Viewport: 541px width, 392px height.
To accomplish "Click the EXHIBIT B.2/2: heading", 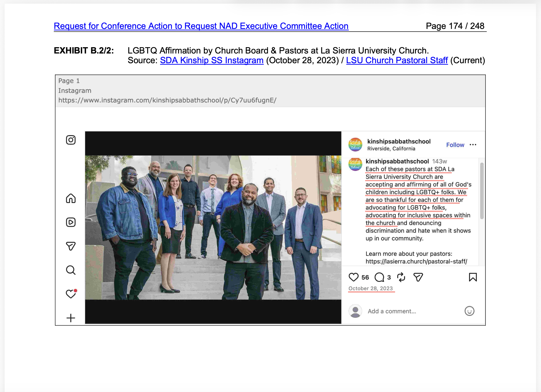I will pyautogui.click(x=84, y=50).
